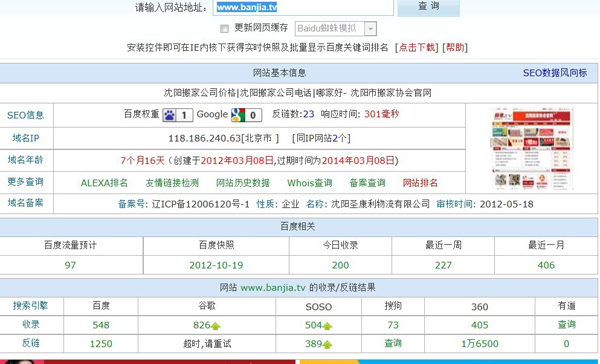Viewport: 600px width, 364px height.
Task: Click the 更多查询 row label
Action: pos(26,182)
